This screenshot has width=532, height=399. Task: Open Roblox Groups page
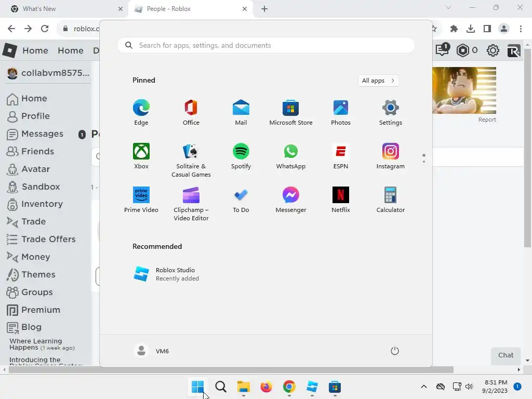30,292
